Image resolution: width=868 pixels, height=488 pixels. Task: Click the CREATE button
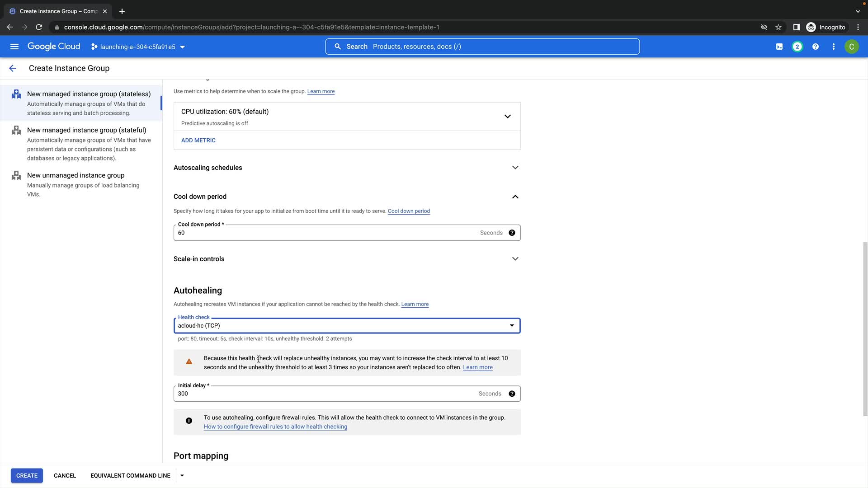click(27, 475)
